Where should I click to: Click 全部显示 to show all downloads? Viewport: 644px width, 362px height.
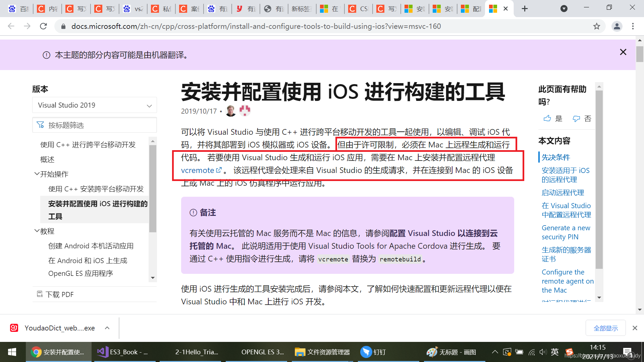click(x=606, y=328)
